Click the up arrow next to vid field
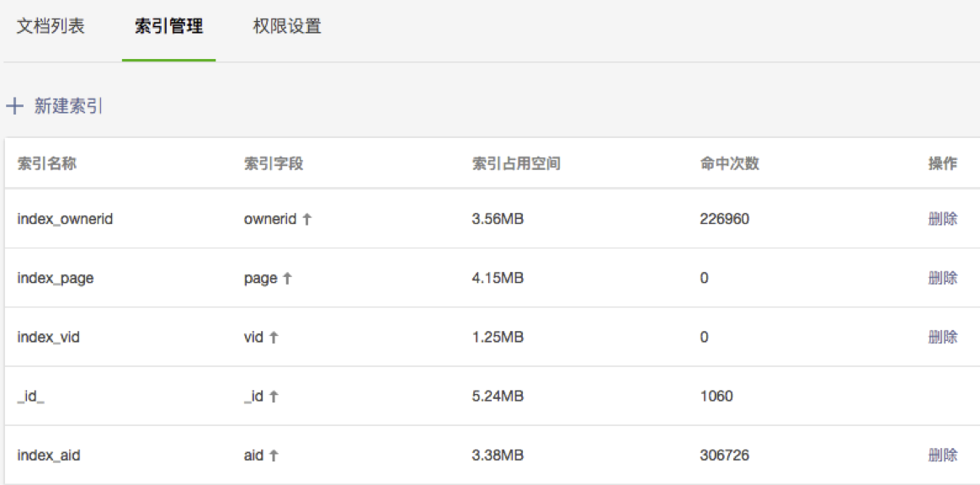This screenshot has width=980, height=485. [x=274, y=338]
